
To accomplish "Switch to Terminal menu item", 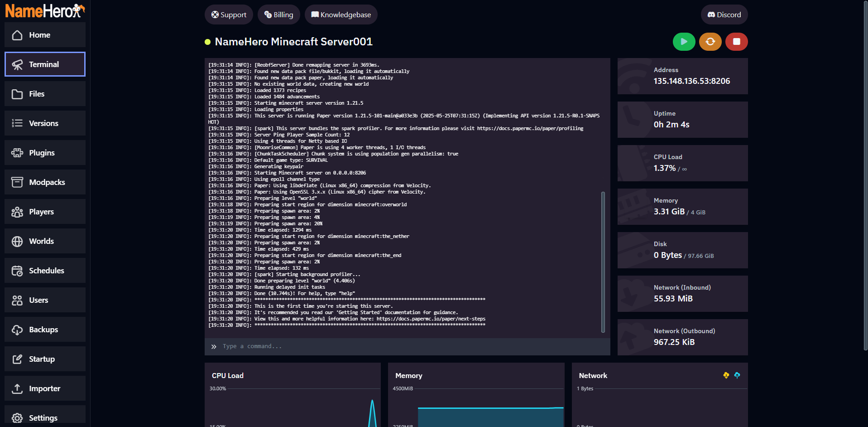I will point(45,64).
